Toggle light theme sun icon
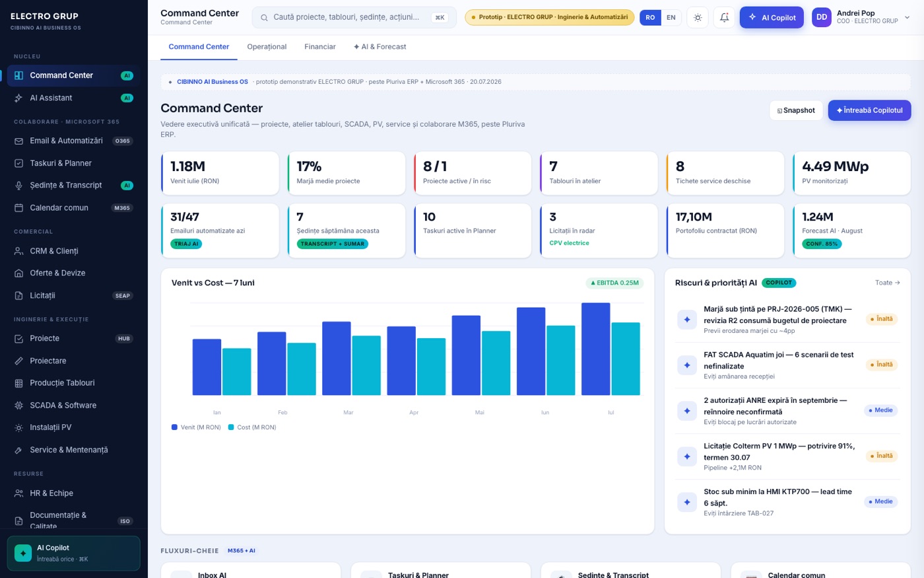Image resolution: width=924 pixels, height=578 pixels. (x=698, y=18)
